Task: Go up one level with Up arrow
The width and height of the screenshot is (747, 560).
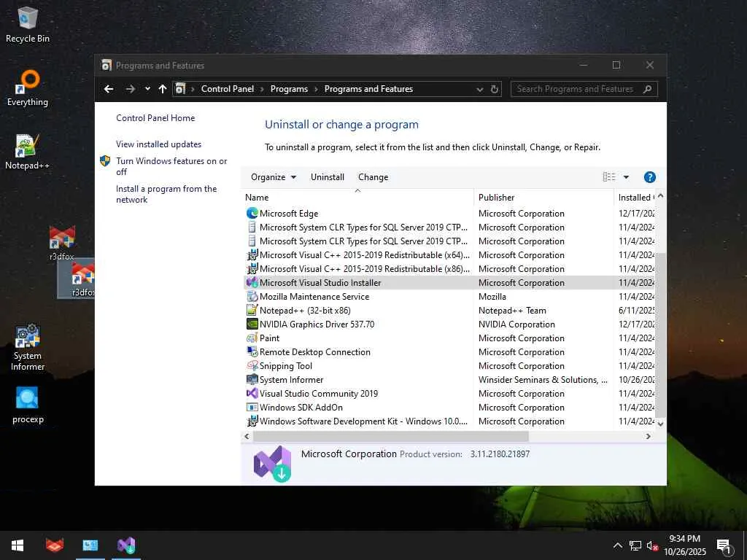Action: coord(163,89)
